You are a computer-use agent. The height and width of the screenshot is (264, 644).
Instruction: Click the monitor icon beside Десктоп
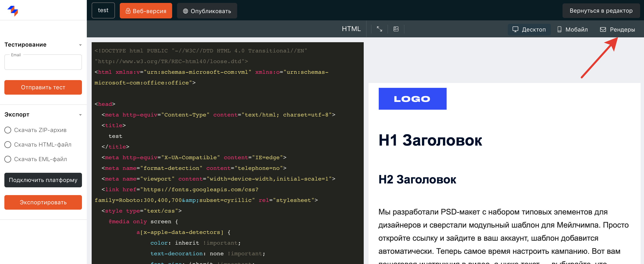515,29
